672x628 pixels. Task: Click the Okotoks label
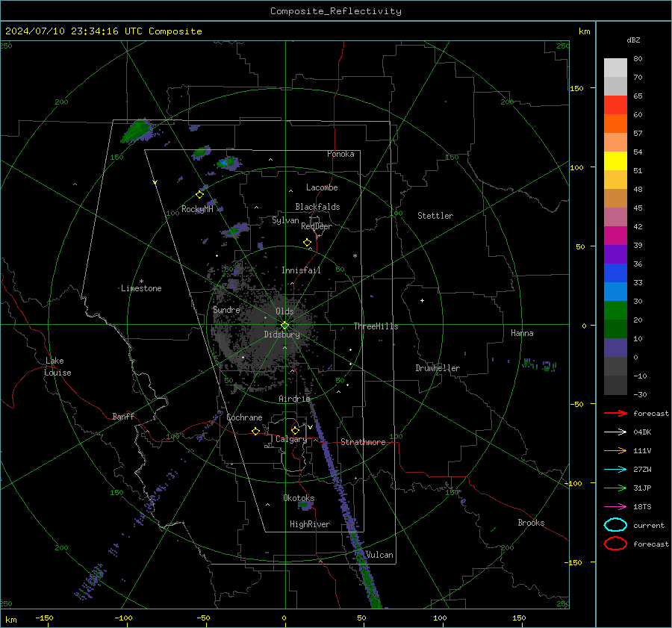click(x=299, y=498)
